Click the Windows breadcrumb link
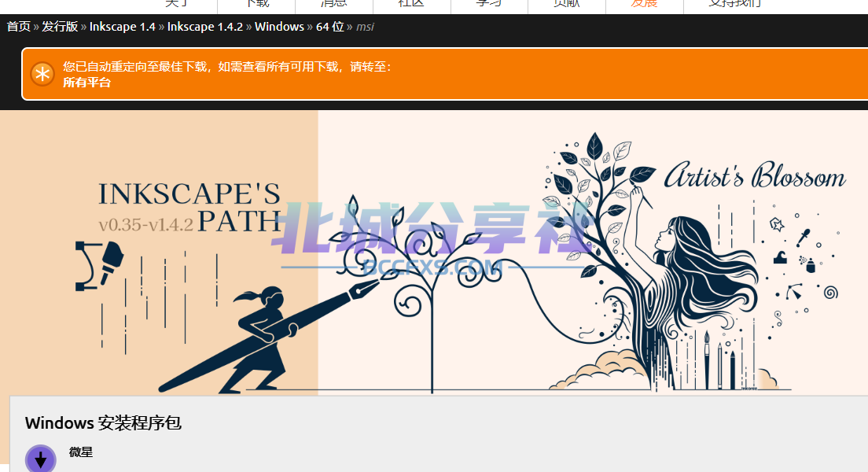 point(280,27)
